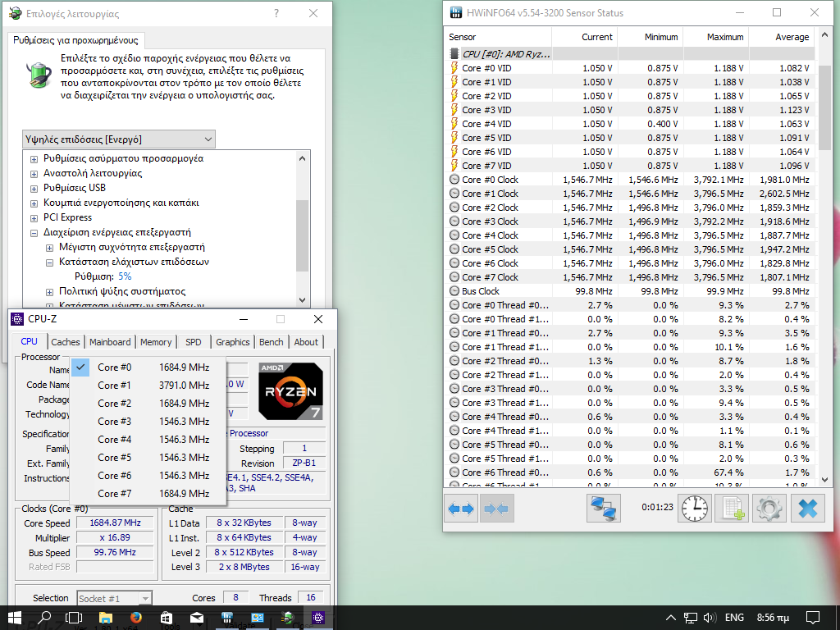This screenshot has width=840, height=630.
Task: Open volume control in system tray
Action: (710, 618)
